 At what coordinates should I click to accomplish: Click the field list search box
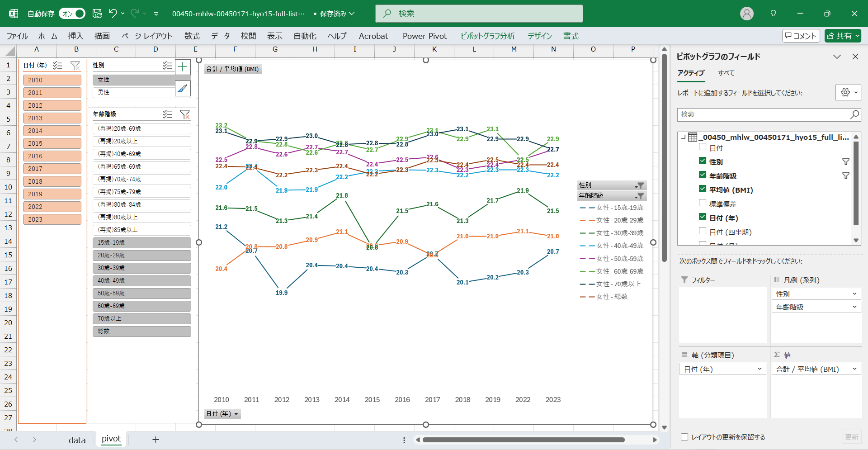point(764,115)
